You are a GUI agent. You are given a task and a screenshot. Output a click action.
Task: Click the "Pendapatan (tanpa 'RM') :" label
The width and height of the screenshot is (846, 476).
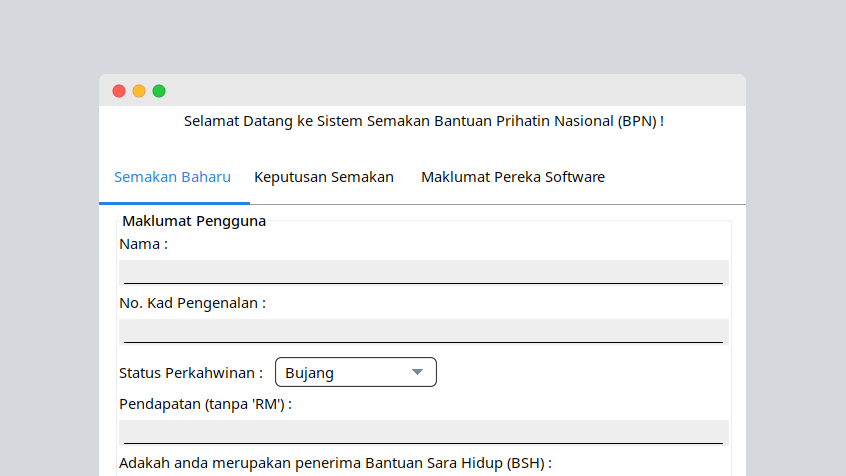[x=205, y=404]
